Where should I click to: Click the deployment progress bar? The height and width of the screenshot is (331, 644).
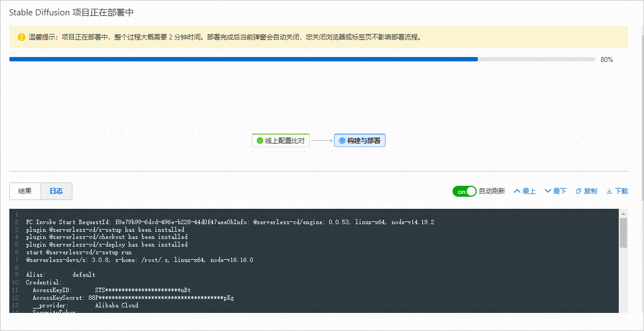pos(302,60)
